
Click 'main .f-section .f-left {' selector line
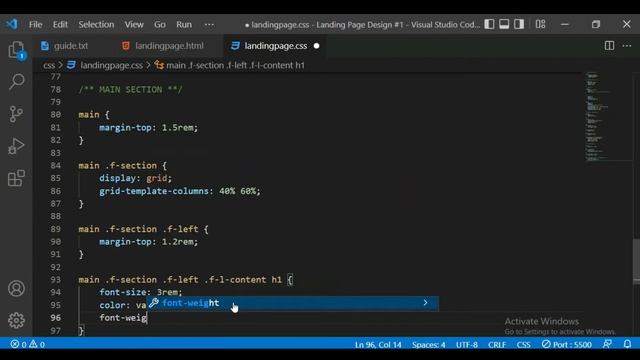143,229
